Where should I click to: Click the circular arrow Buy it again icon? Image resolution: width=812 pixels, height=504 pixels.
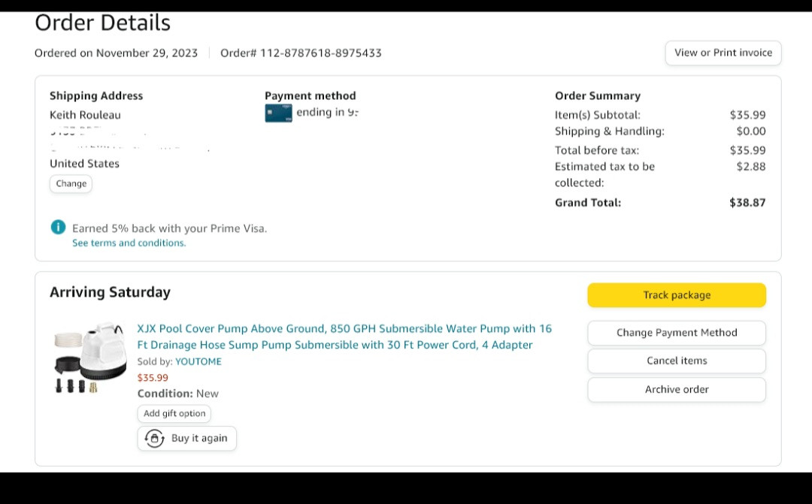pos(155,439)
